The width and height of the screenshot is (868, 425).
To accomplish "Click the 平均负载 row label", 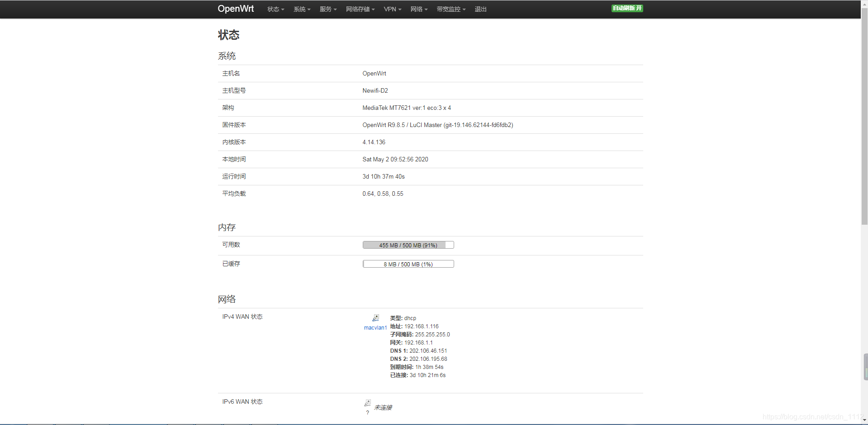I will [x=234, y=194].
